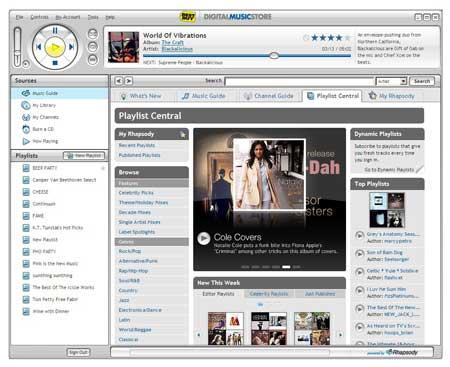Adjust the vertical volume slider
The image size is (450, 367).
click(17, 47)
